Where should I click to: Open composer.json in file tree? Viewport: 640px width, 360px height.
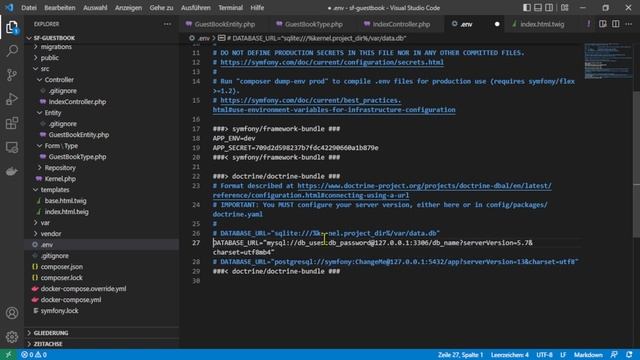click(62, 267)
